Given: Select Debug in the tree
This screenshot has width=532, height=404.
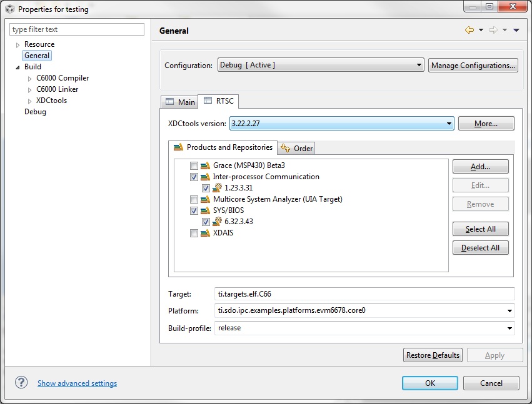Looking at the screenshot, I should coord(35,112).
